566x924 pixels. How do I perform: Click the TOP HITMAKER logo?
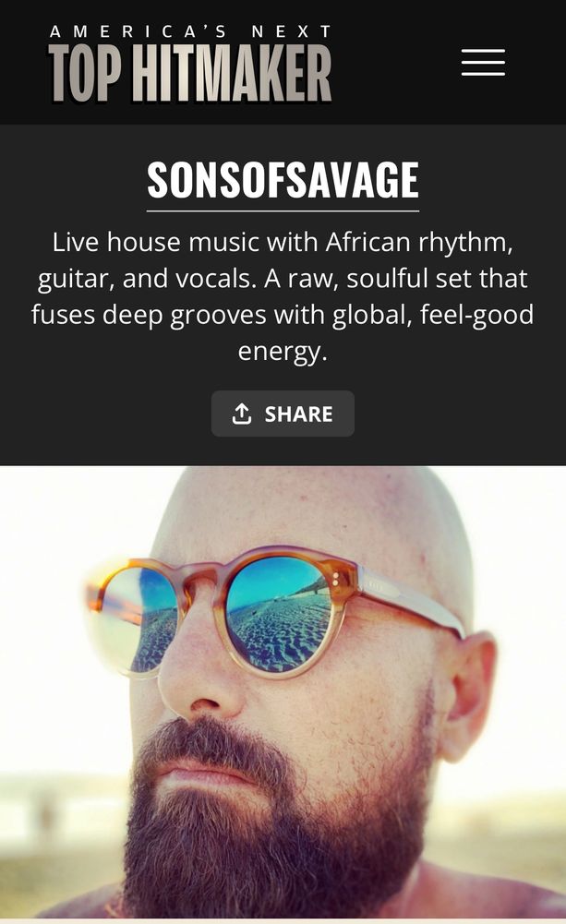coord(190,63)
